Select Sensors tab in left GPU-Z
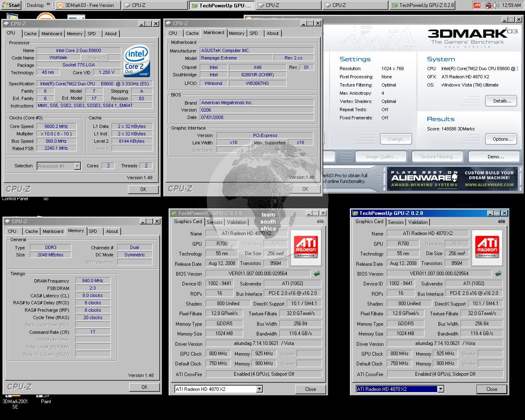The image size is (525, 420). click(x=215, y=222)
